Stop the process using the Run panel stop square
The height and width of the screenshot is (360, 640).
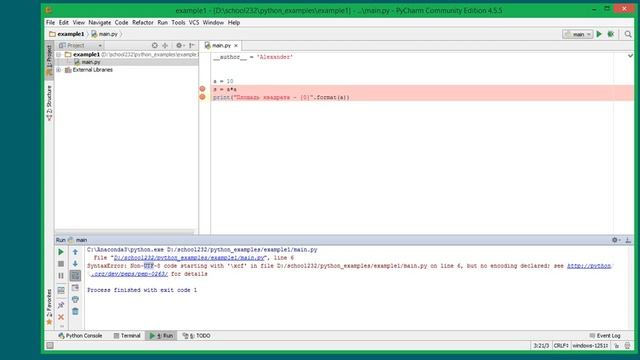coord(61,264)
